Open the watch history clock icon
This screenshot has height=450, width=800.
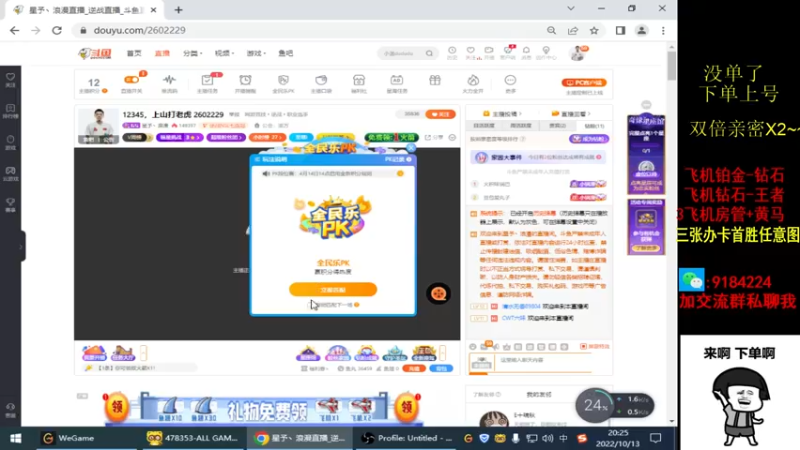pyautogui.click(x=452, y=51)
